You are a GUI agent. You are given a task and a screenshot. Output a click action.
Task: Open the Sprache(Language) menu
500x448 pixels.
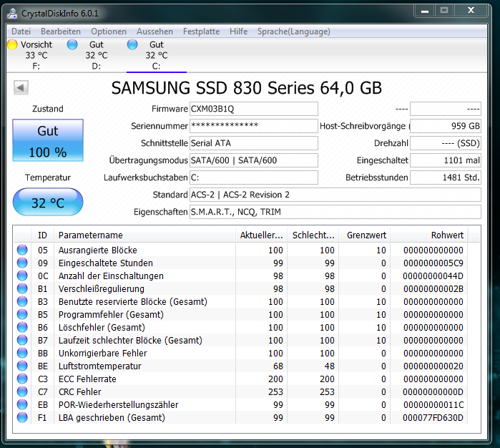pos(294,31)
